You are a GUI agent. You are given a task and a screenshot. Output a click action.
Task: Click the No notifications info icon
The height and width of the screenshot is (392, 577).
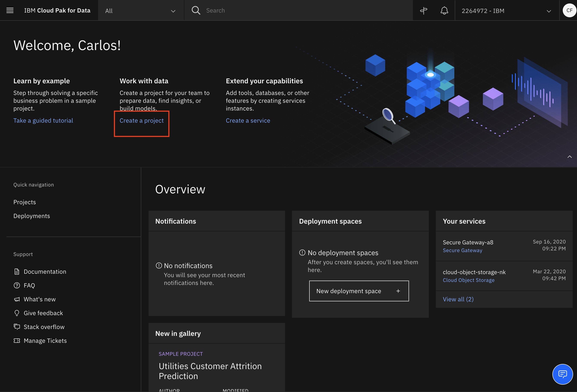(x=159, y=265)
